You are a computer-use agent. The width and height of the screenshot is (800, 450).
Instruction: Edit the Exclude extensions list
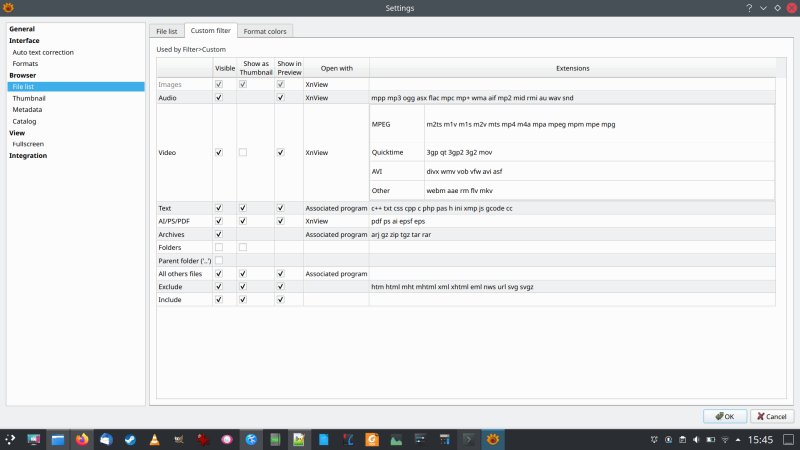coord(572,287)
